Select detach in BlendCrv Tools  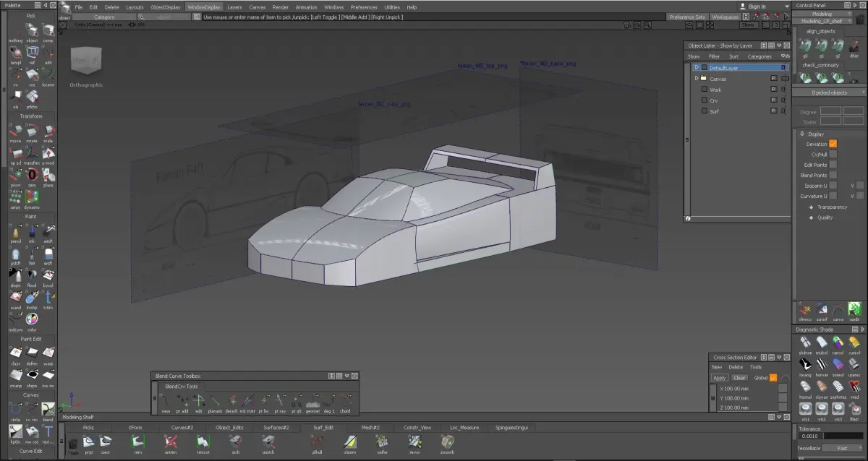pyautogui.click(x=231, y=403)
